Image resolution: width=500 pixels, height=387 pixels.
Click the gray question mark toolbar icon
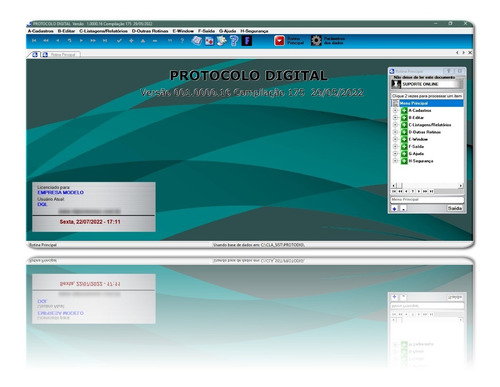click(182, 41)
